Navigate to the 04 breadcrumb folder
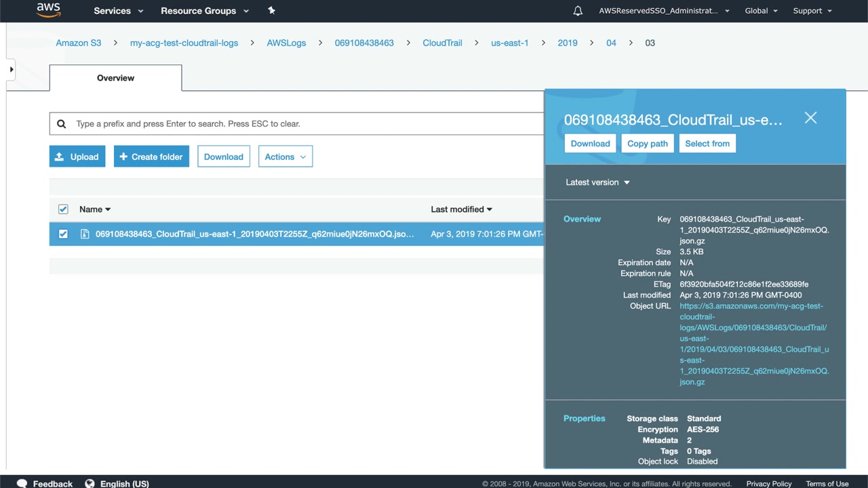The height and width of the screenshot is (488, 868). 611,43
